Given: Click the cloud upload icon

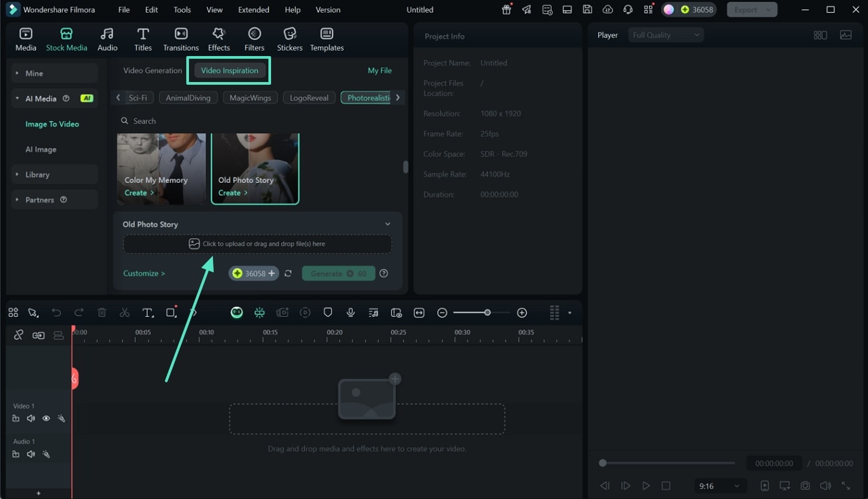Looking at the screenshot, I should (607, 9).
